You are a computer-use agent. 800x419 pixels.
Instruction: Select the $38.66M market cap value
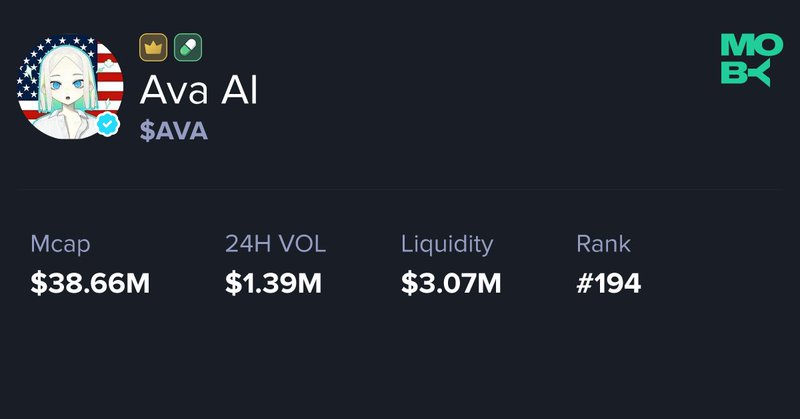point(90,283)
